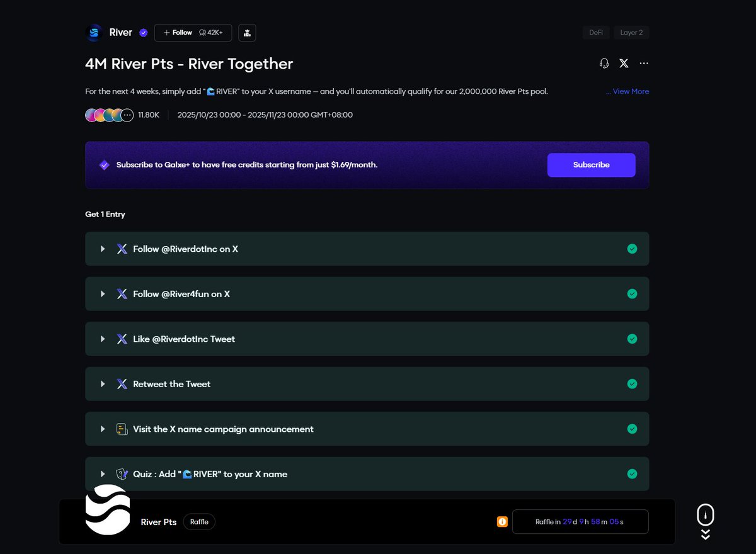
Task: Click the large River Pts reward logo
Action: point(108,509)
